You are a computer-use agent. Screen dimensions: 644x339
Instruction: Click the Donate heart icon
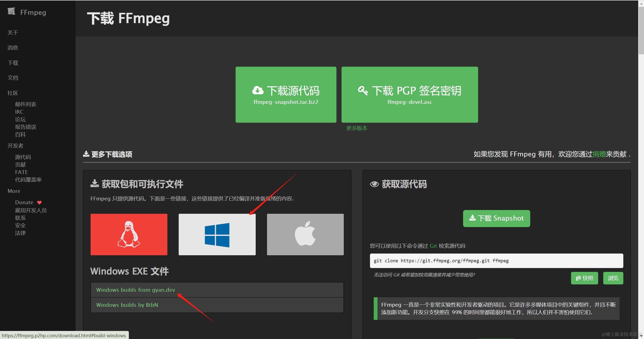39,202
